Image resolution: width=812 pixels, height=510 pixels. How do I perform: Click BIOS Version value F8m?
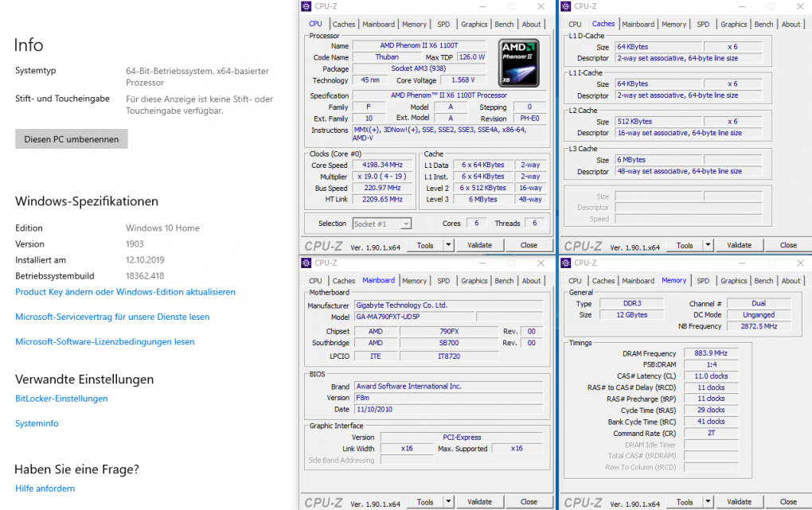(448, 398)
